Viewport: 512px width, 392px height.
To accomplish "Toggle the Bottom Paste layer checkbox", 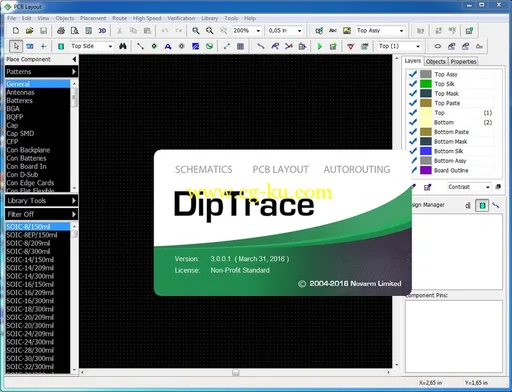I will click(413, 132).
